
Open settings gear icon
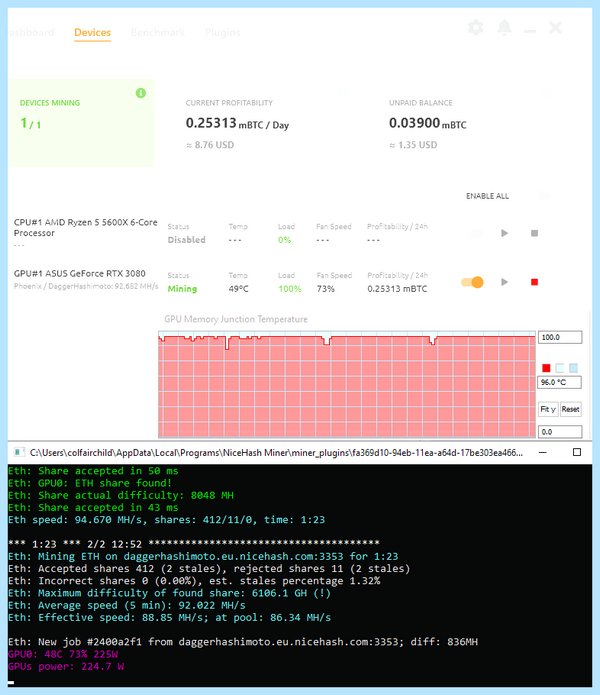[475, 27]
